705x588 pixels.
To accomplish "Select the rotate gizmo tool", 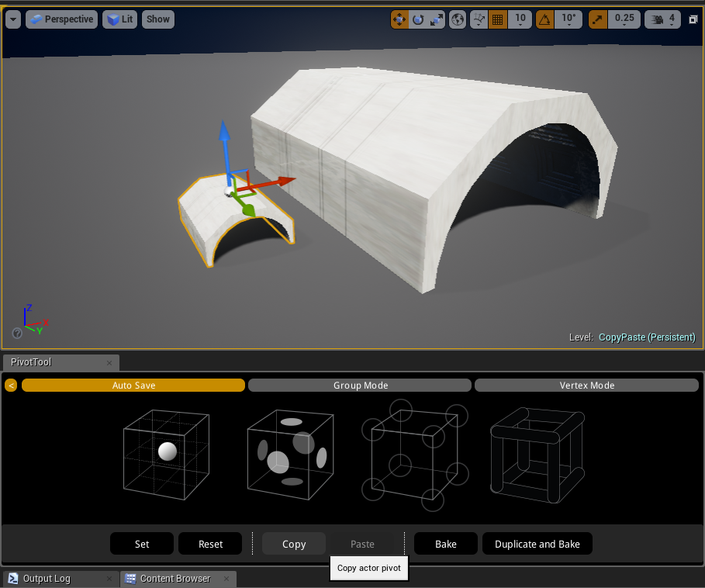I will [418, 19].
